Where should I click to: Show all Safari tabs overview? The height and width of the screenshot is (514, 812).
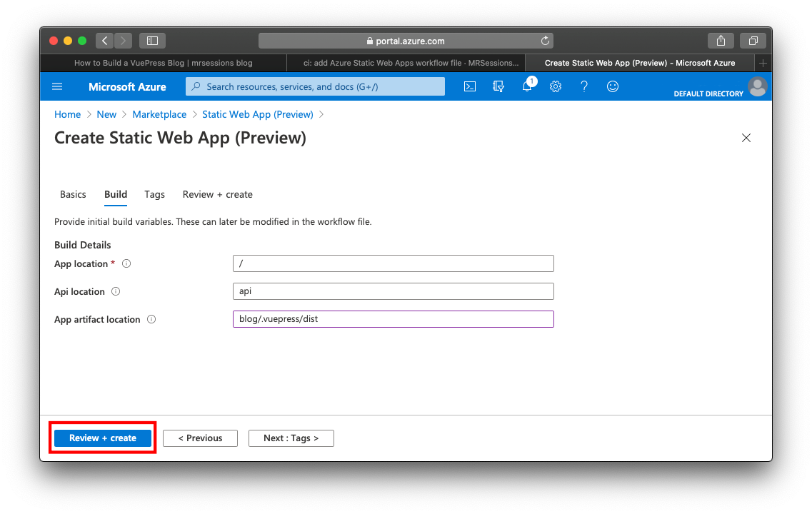753,41
